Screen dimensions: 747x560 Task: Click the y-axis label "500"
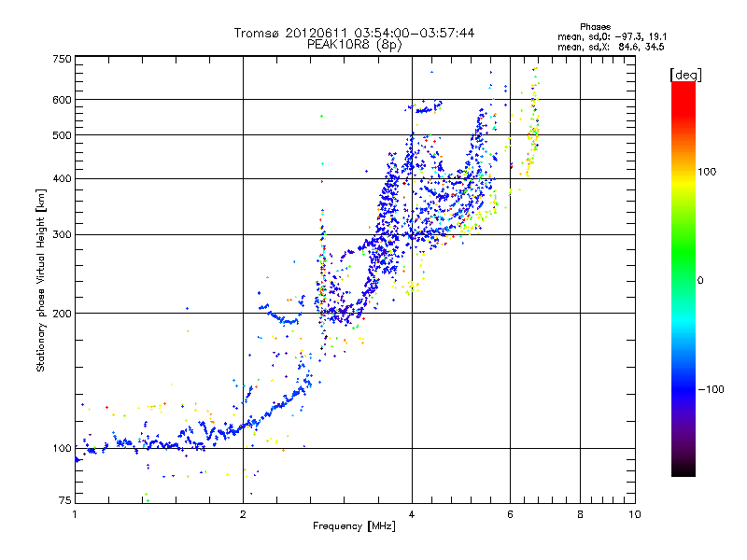[62, 135]
